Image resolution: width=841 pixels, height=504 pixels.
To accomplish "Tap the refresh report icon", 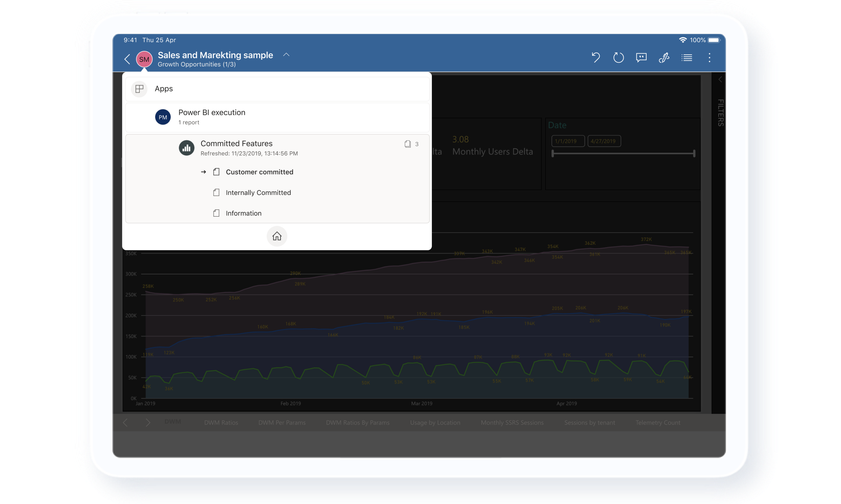I will (618, 57).
